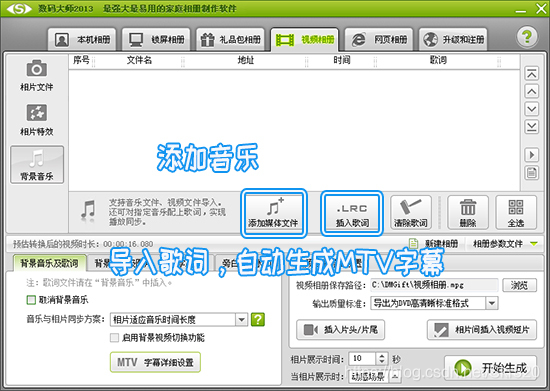Click the 时间 column header
This screenshot has height=391, width=550.
click(342, 60)
